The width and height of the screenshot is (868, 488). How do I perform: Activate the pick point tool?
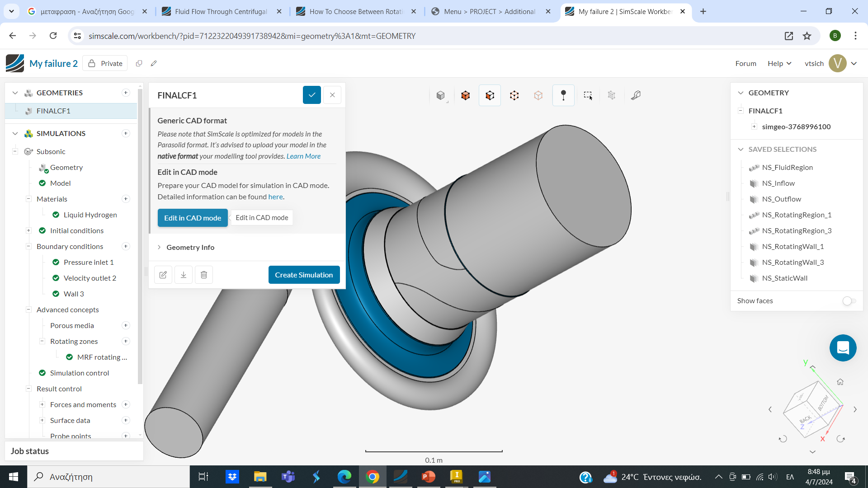(x=563, y=95)
